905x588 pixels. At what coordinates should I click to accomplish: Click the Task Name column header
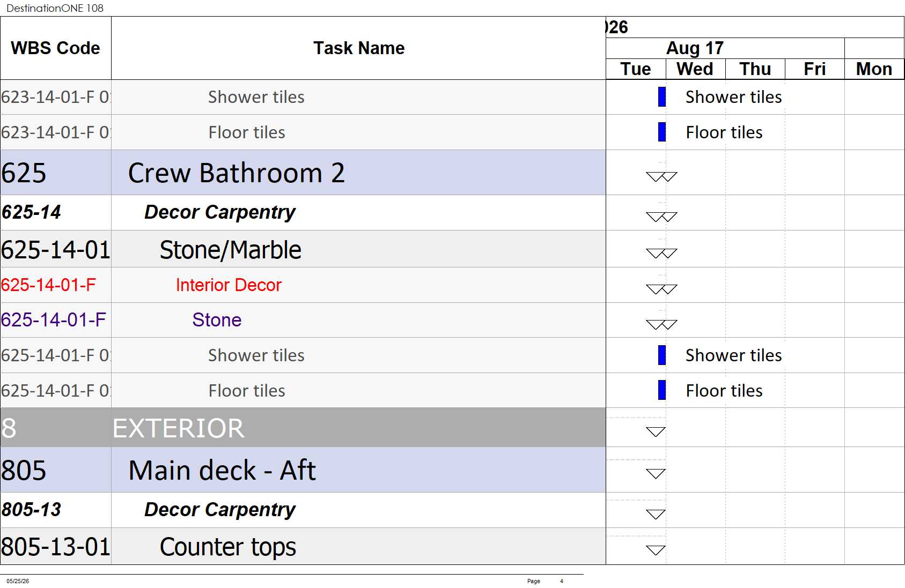click(358, 48)
